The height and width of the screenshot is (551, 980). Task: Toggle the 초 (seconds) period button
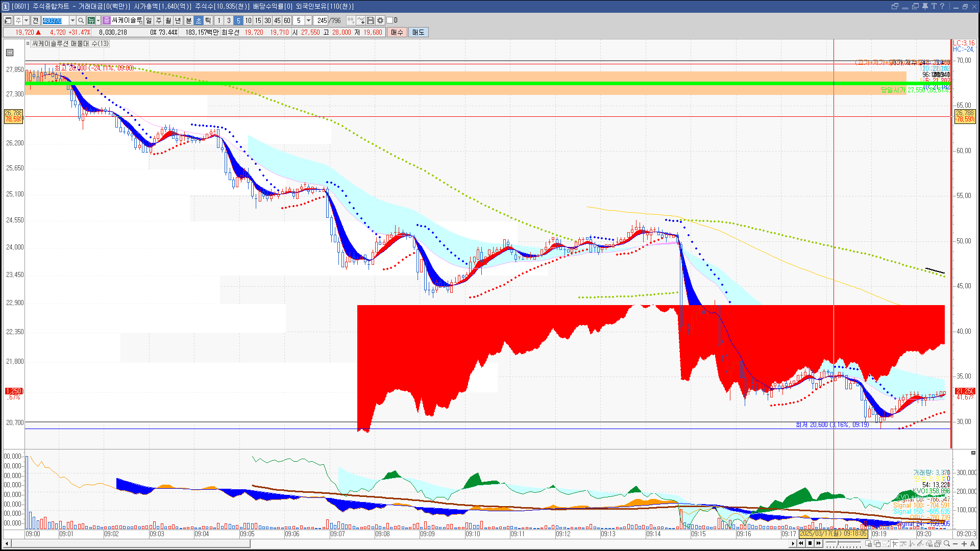click(199, 20)
